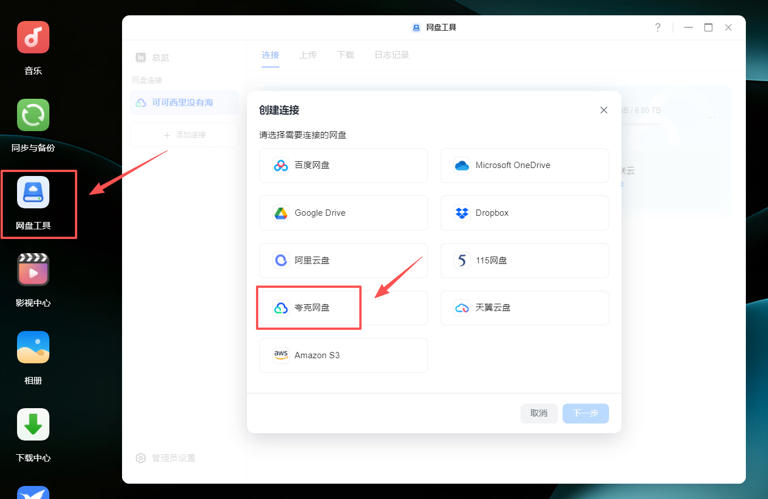Choose Microsoft OneDrive option
The height and width of the screenshot is (499, 768).
point(525,166)
